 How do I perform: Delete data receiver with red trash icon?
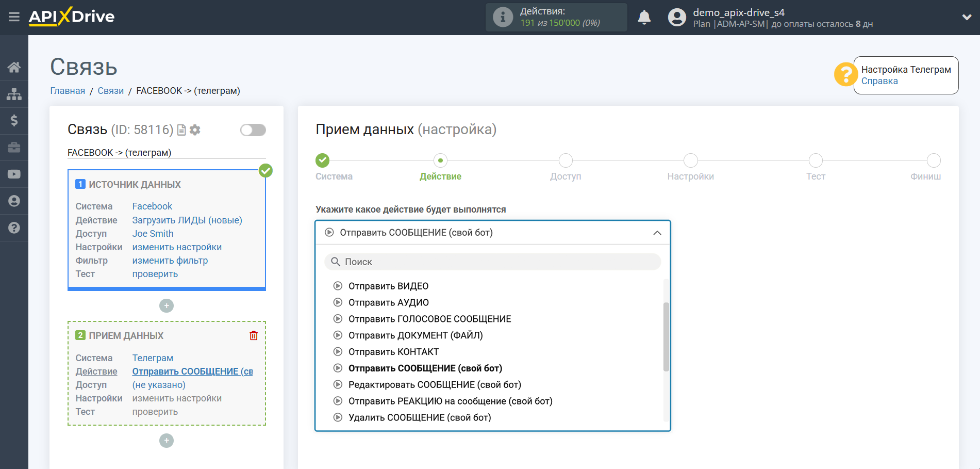(x=254, y=336)
